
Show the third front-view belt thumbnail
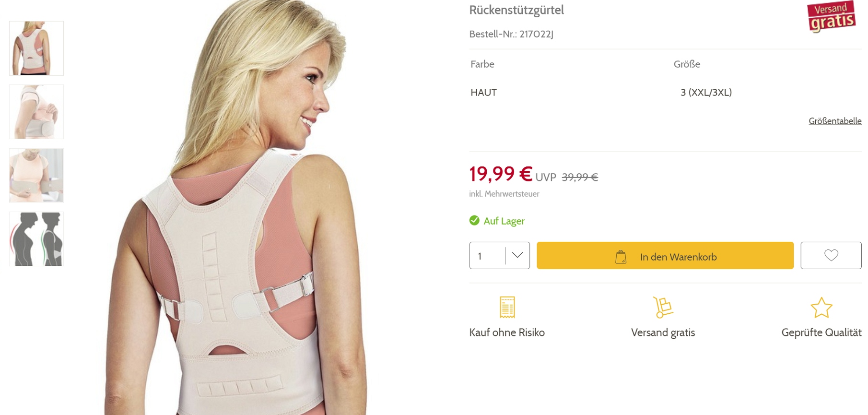pyautogui.click(x=36, y=176)
